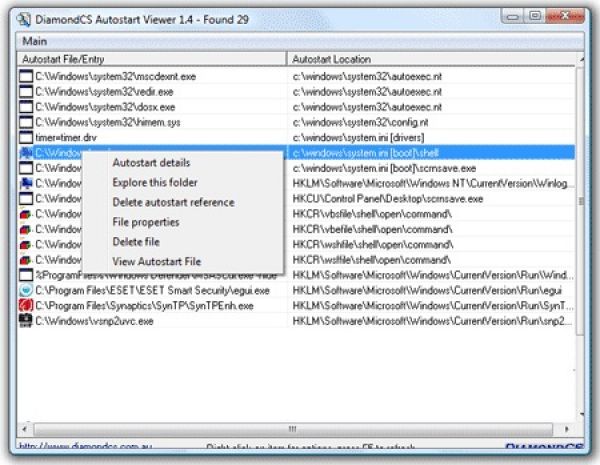Select C:\Windows\vsnp2uvc.exe entry
Image resolution: width=600 pixels, height=465 pixels.
(94, 321)
